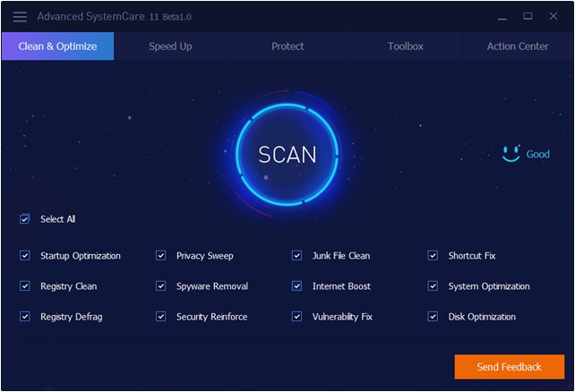Close the Advanced SystemCare window

tap(554, 16)
